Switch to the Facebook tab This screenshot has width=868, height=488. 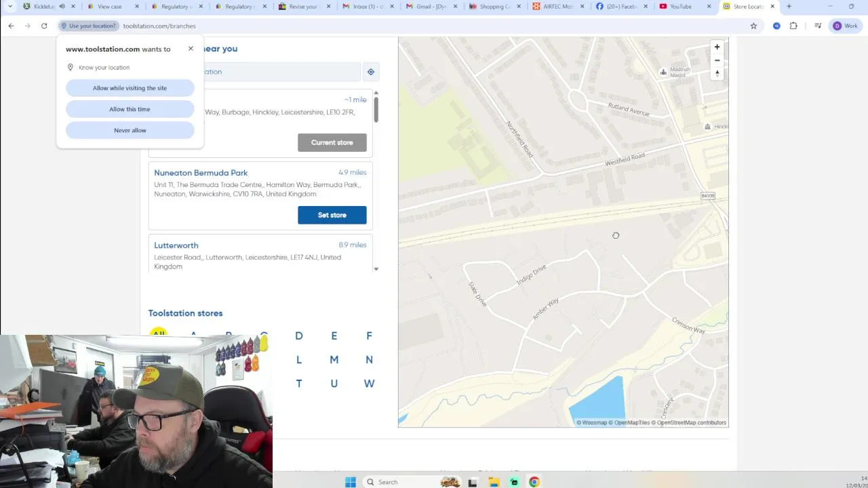click(x=620, y=6)
